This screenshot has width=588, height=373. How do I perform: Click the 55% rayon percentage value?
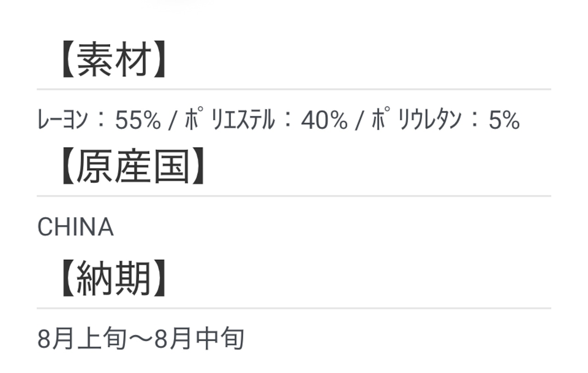point(138,121)
